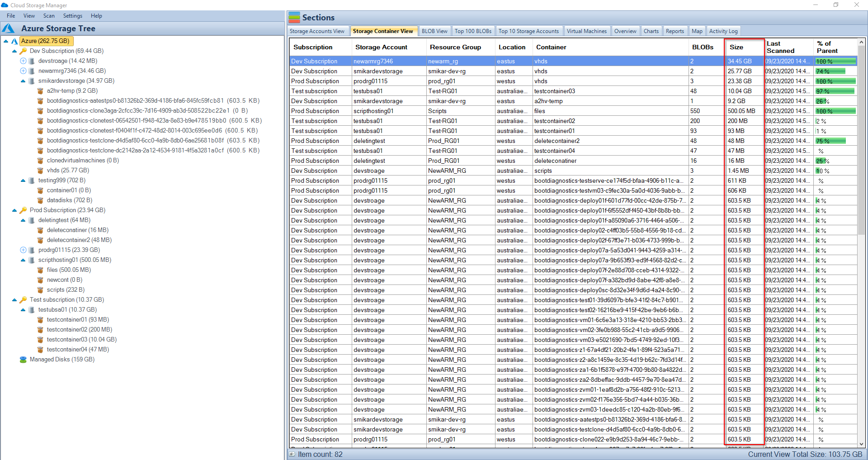This screenshot has width=868, height=460.
Task: Click the Sections panel header icon
Action: point(294,17)
